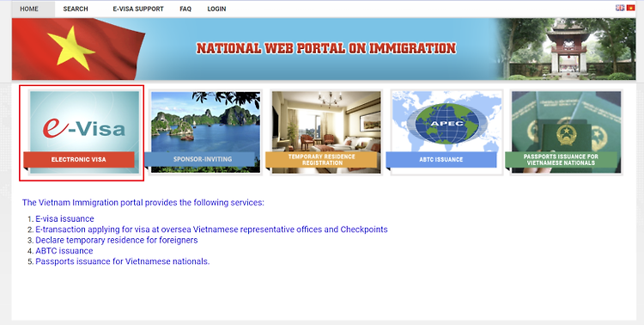Open E-VISA SUPPORT menu item
Viewport: 644px width, 325px height.
coord(138,9)
